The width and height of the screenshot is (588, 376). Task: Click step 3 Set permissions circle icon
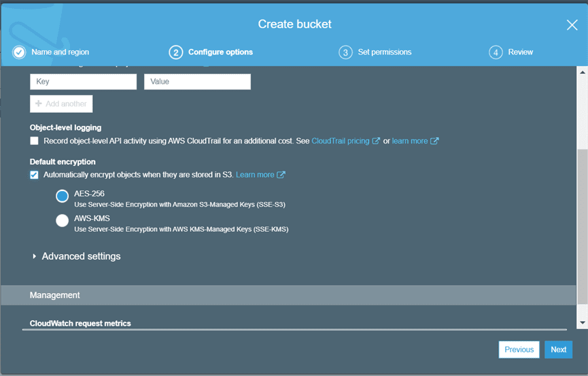345,52
